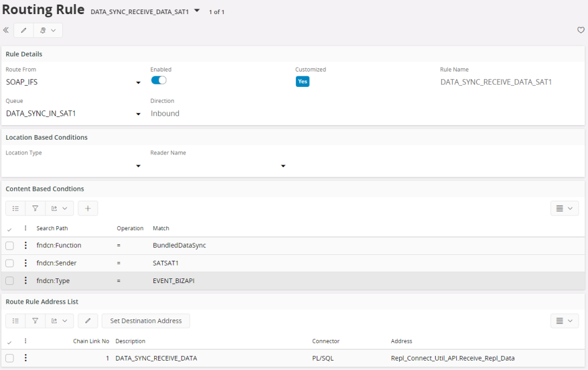Click the pencil icon in Route Rule Address List
The height and width of the screenshot is (370, 588).
point(88,321)
